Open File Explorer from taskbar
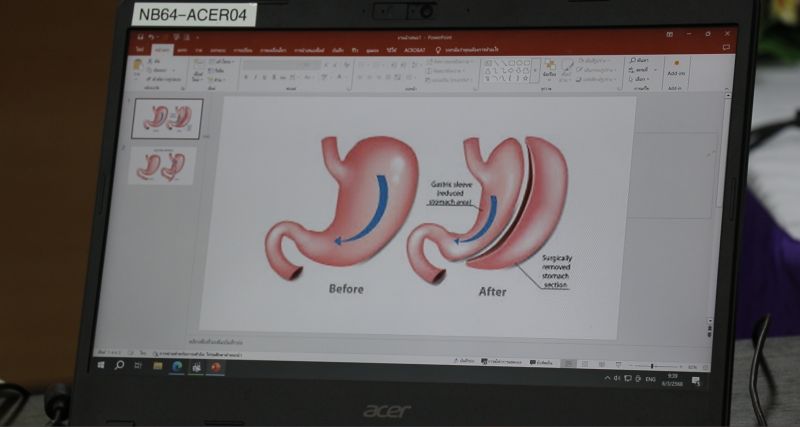The width and height of the screenshot is (800, 427). click(158, 366)
